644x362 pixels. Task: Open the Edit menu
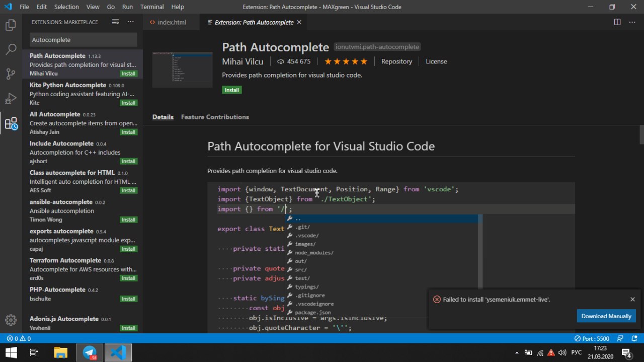click(42, 7)
